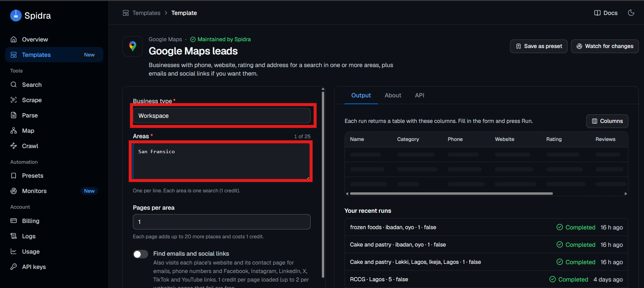Click the Logs icon in sidebar

click(14, 236)
